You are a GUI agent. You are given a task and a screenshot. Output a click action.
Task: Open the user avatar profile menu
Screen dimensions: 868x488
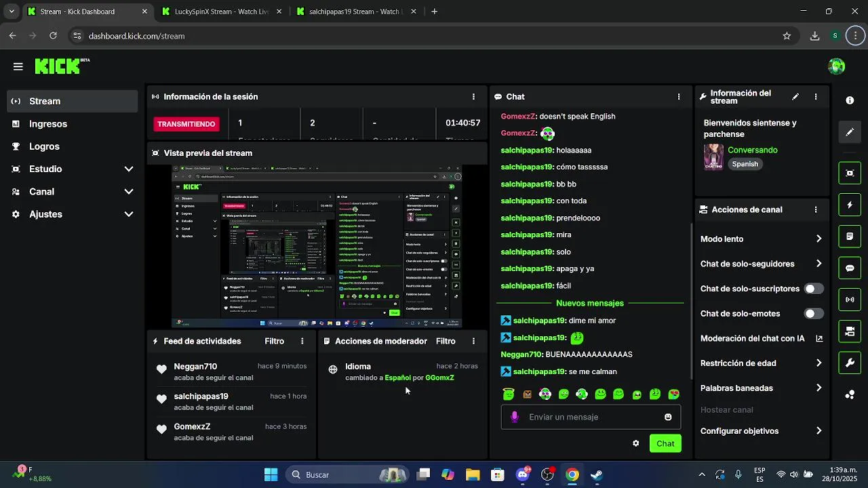pyautogui.click(x=837, y=66)
